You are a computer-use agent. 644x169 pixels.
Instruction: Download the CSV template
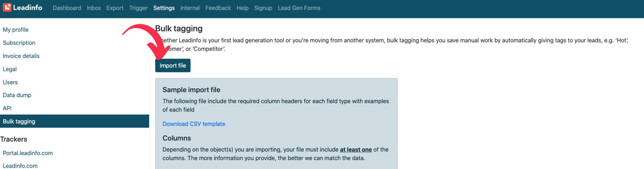click(194, 124)
